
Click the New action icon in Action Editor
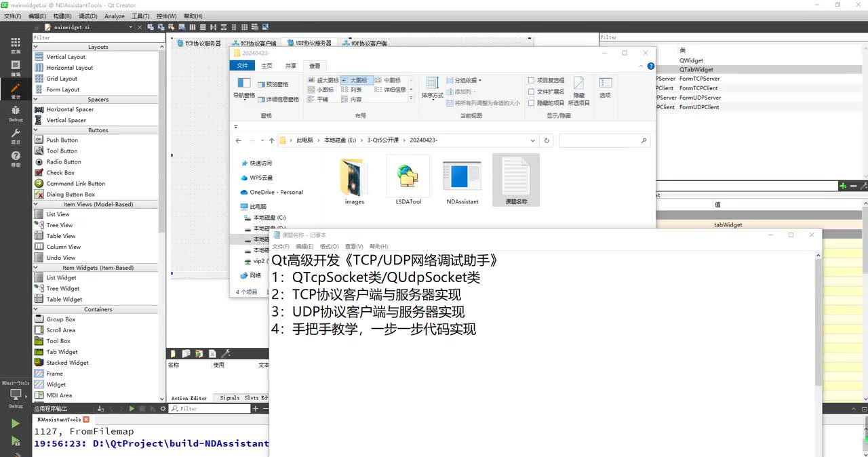point(174,353)
